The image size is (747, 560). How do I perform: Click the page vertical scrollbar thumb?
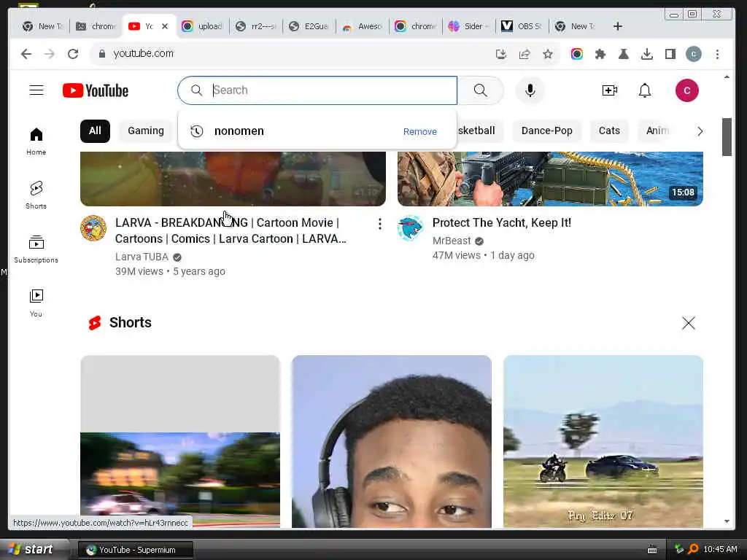[x=727, y=136]
